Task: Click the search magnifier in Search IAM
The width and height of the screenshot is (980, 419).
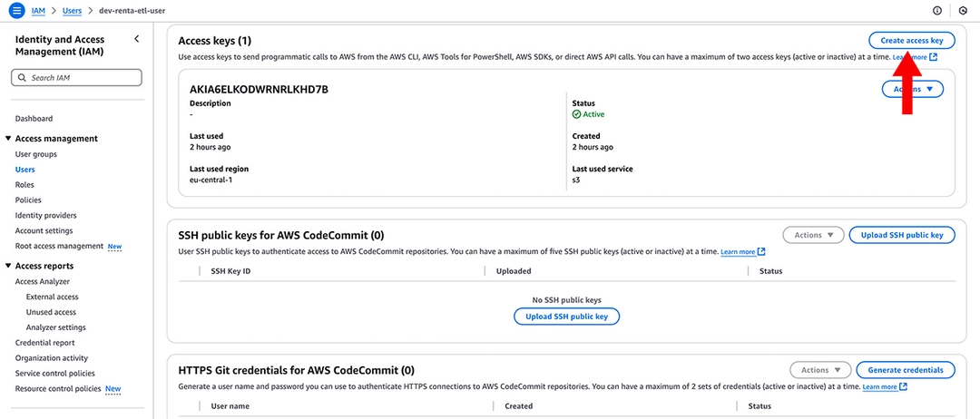Action: (x=23, y=78)
